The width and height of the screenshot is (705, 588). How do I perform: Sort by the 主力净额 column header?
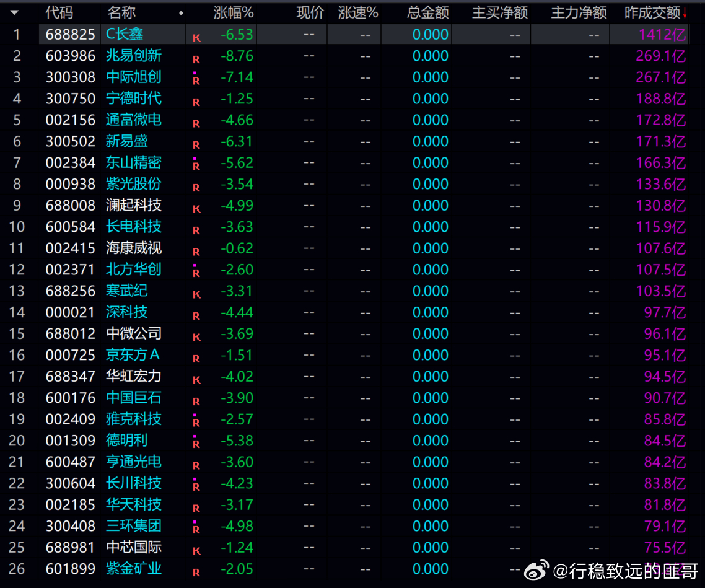click(x=579, y=12)
